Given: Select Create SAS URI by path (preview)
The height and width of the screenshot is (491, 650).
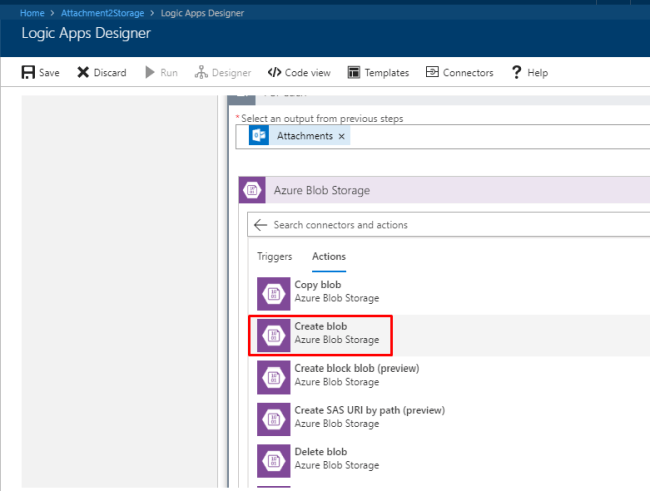Looking at the screenshot, I should [369, 410].
